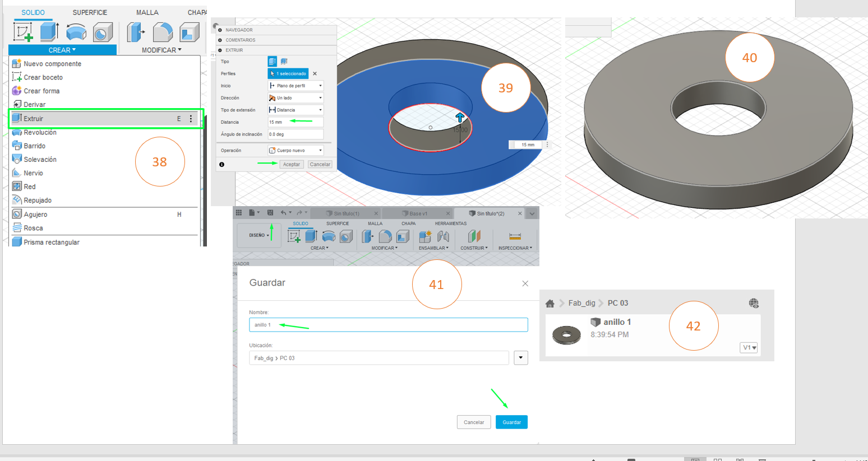Open the Operación 'Cuerpo nuevo' dropdown
Screen dimensions: 868x461
296,150
